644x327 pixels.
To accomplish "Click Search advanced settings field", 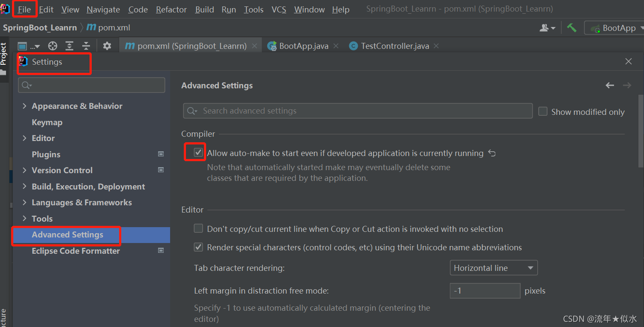I will (358, 111).
